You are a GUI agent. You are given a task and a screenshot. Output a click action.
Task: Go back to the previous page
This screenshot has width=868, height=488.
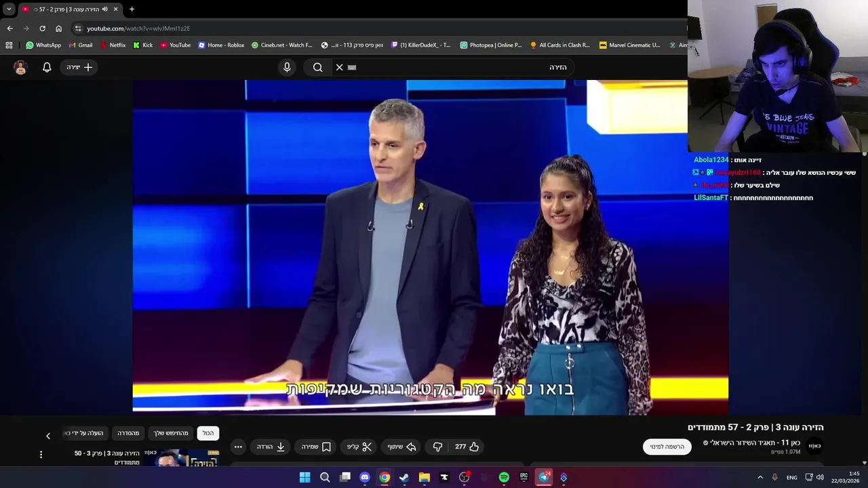pos(9,28)
